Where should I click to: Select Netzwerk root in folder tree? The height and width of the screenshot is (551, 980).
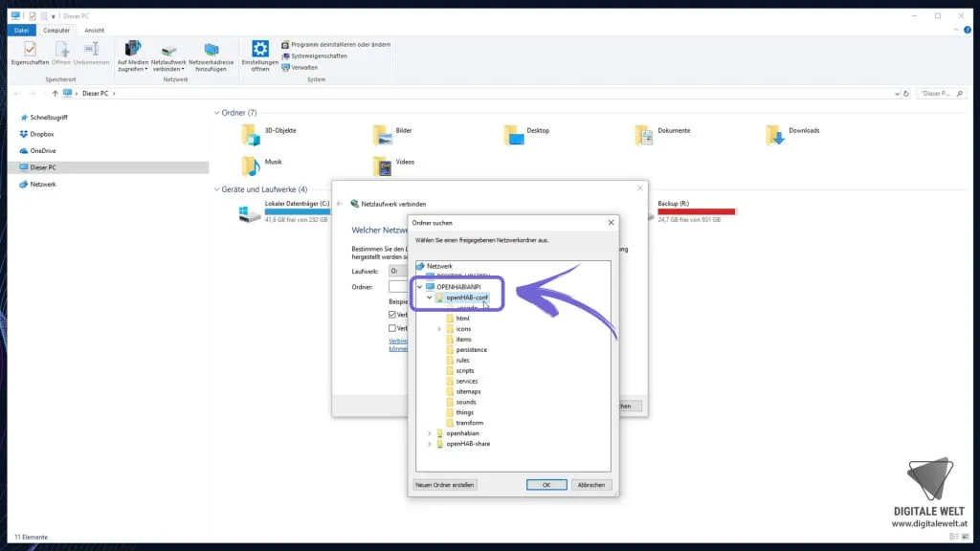pos(439,266)
